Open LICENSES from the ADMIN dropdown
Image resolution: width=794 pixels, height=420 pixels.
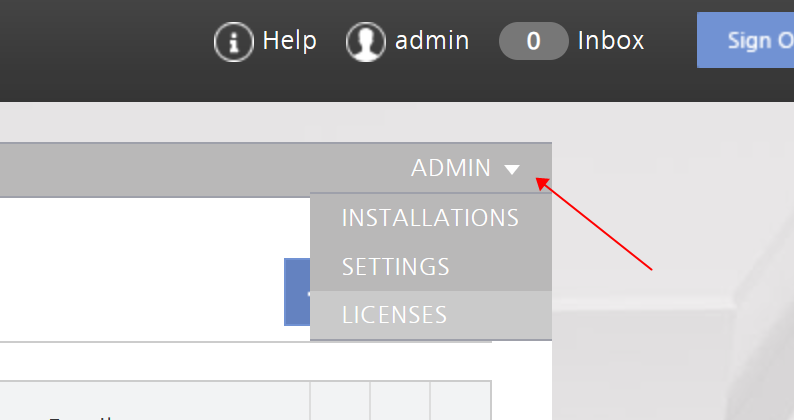(x=394, y=315)
